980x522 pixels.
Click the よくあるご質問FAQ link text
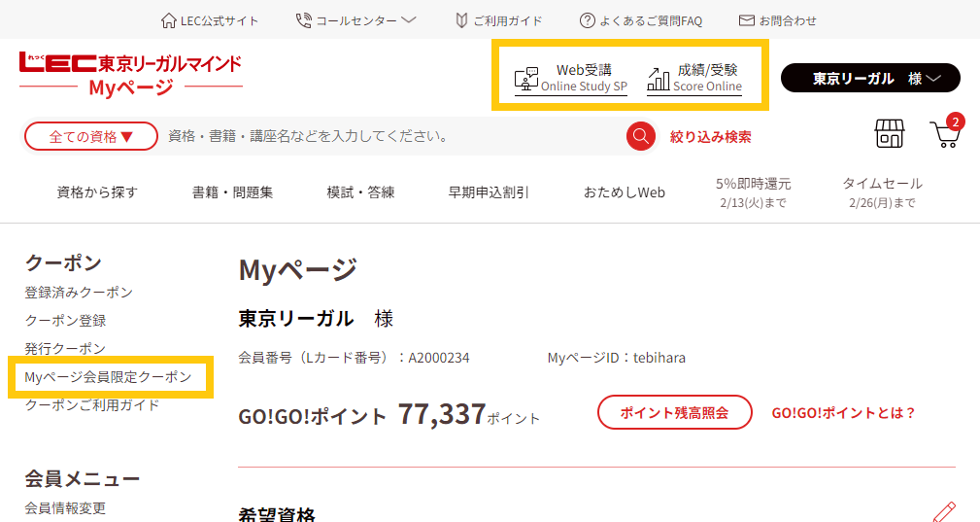(x=651, y=20)
